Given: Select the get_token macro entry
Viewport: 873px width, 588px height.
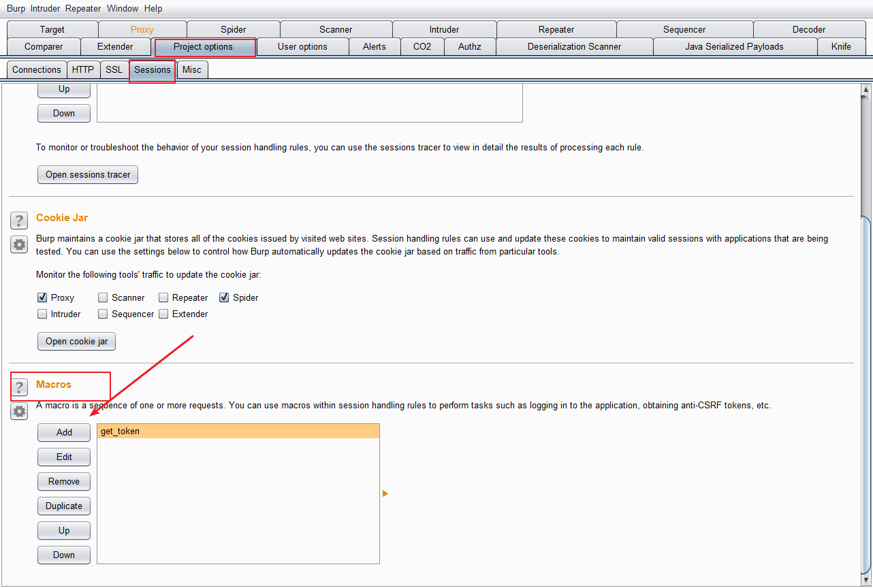Looking at the screenshot, I should pyautogui.click(x=238, y=431).
